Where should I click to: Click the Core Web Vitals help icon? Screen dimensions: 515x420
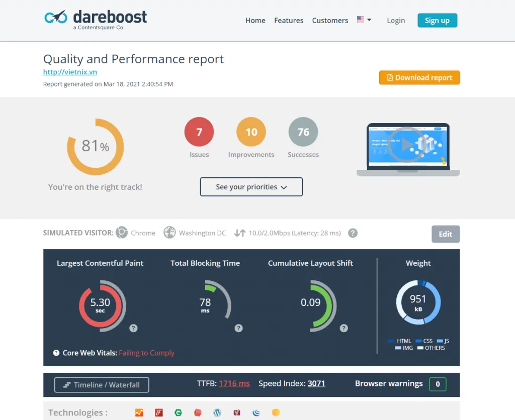tap(56, 353)
